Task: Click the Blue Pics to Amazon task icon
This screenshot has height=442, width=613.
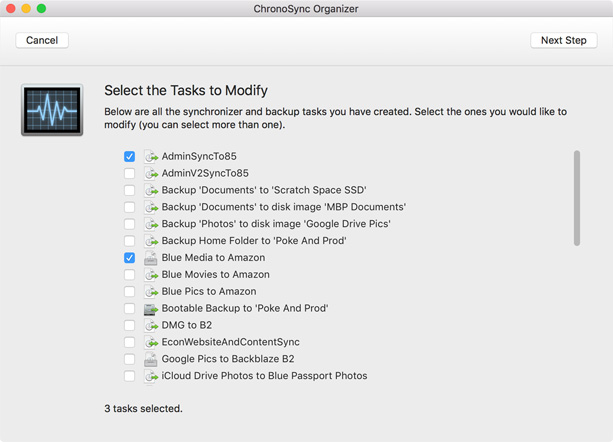Action: (151, 292)
